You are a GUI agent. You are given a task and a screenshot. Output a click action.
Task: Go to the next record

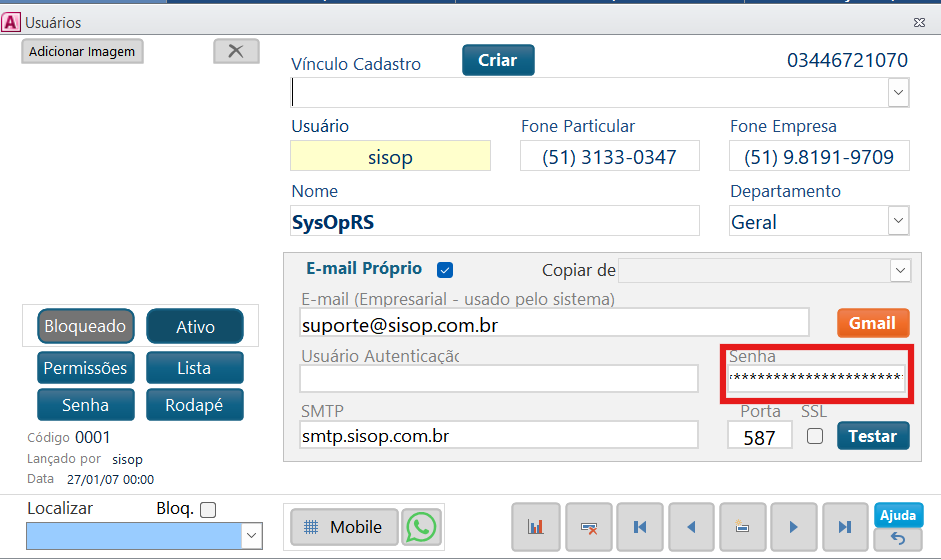point(793,527)
